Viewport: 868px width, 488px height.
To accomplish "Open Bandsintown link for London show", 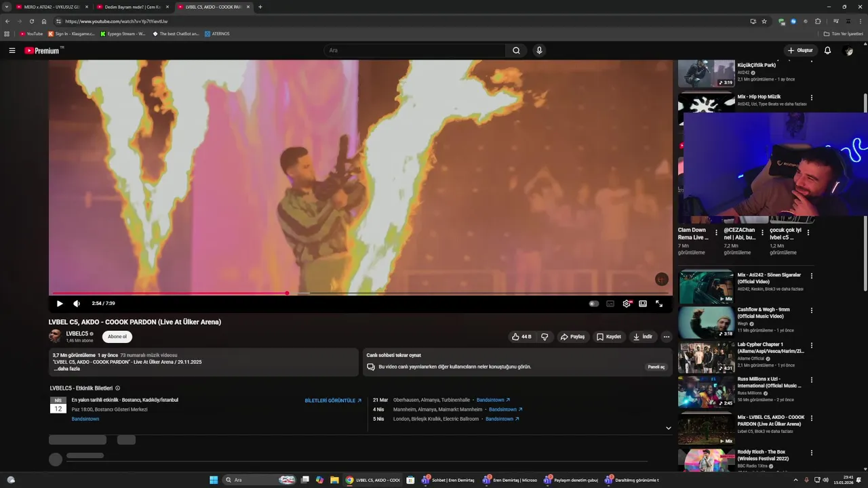I will [502, 419].
